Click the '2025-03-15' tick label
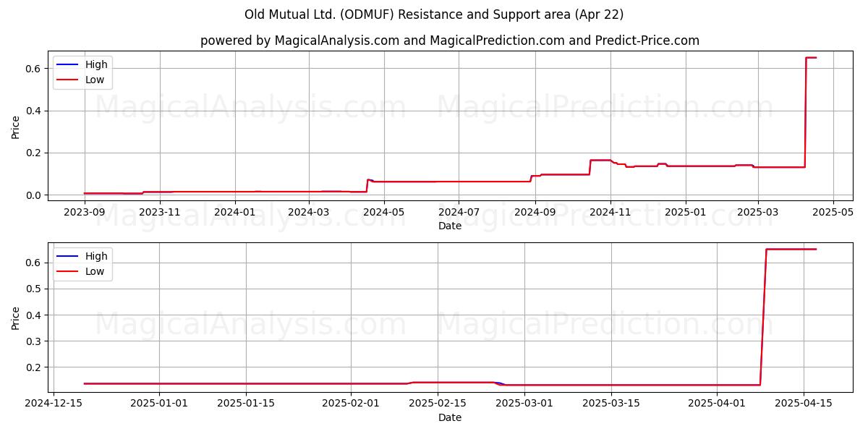 610,404
